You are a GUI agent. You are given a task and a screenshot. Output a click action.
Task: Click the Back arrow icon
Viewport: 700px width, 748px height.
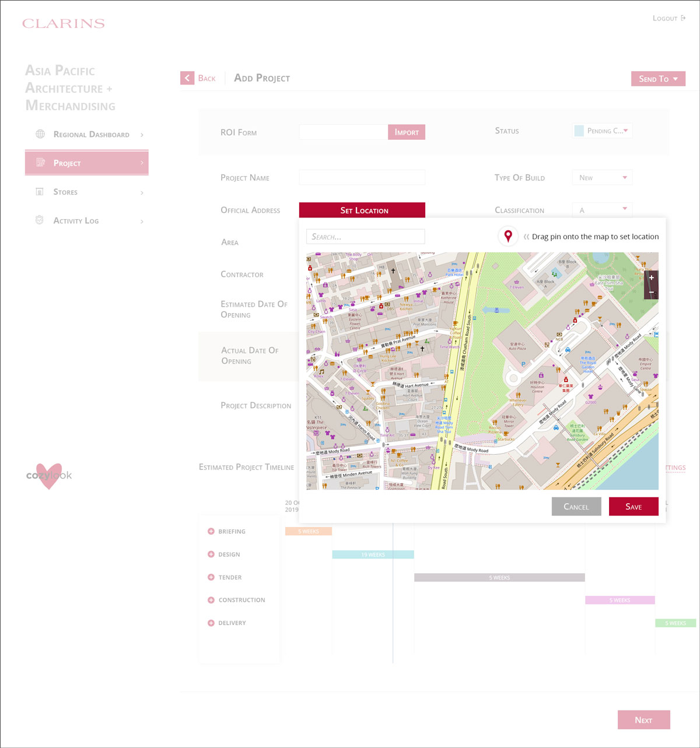(187, 78)
